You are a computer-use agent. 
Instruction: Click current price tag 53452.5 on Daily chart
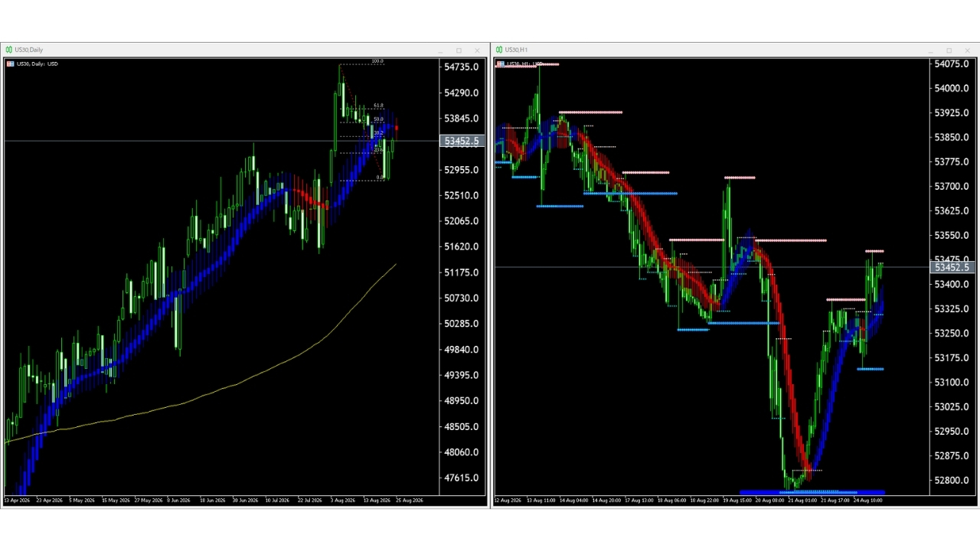[x=462, y=142]
